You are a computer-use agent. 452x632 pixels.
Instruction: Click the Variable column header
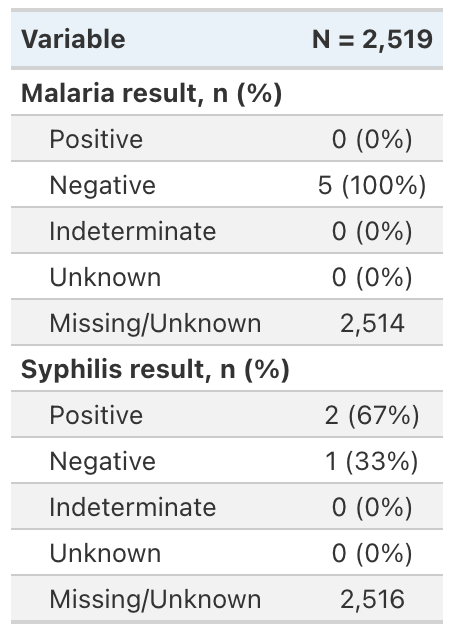click(x=73, y=40)
